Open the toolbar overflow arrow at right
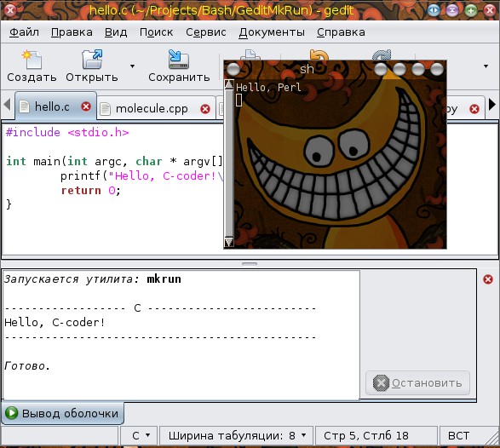This screenshot has height=448, width=500. click(486, 66)
